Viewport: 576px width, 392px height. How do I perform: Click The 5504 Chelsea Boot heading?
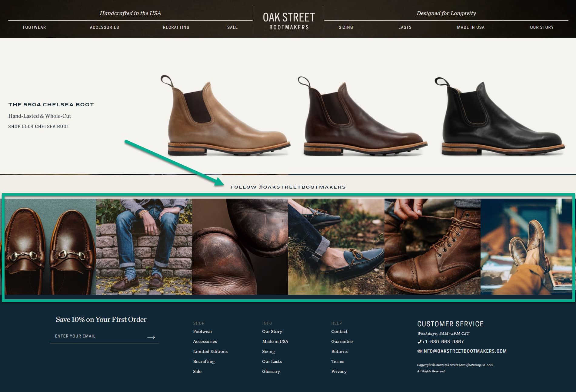(51, 104)
